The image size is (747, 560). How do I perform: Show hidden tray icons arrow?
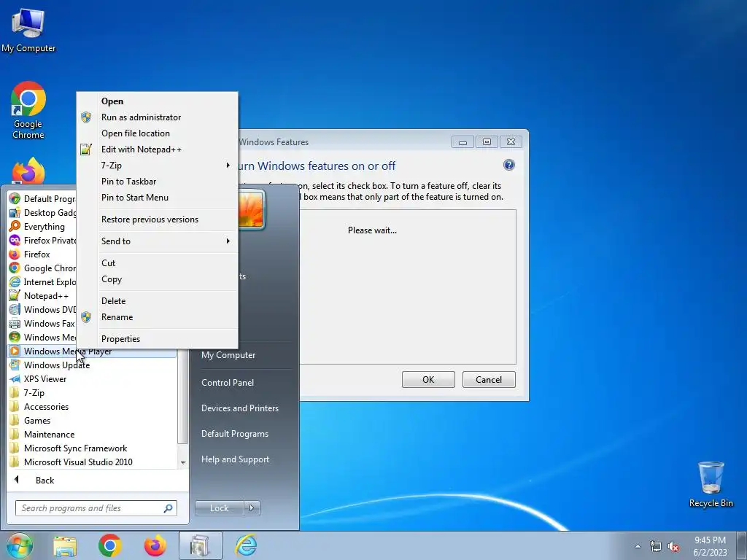[638, 547]
